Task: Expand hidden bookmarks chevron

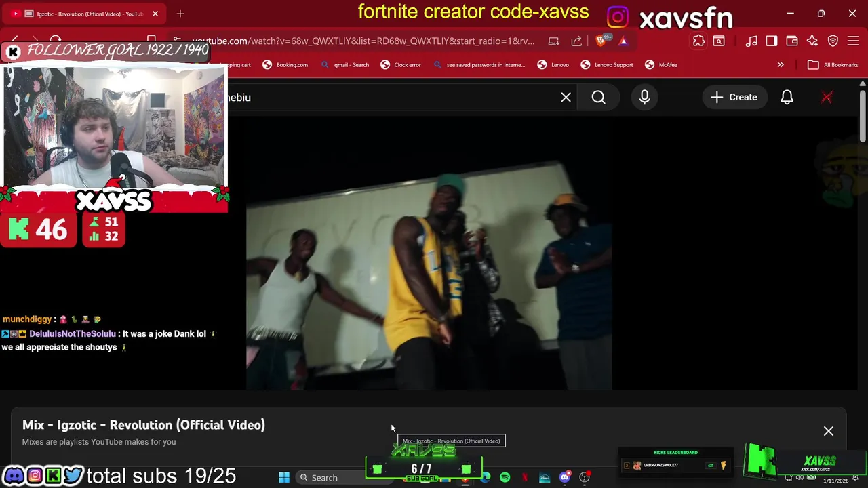Action: click(781, 65)
